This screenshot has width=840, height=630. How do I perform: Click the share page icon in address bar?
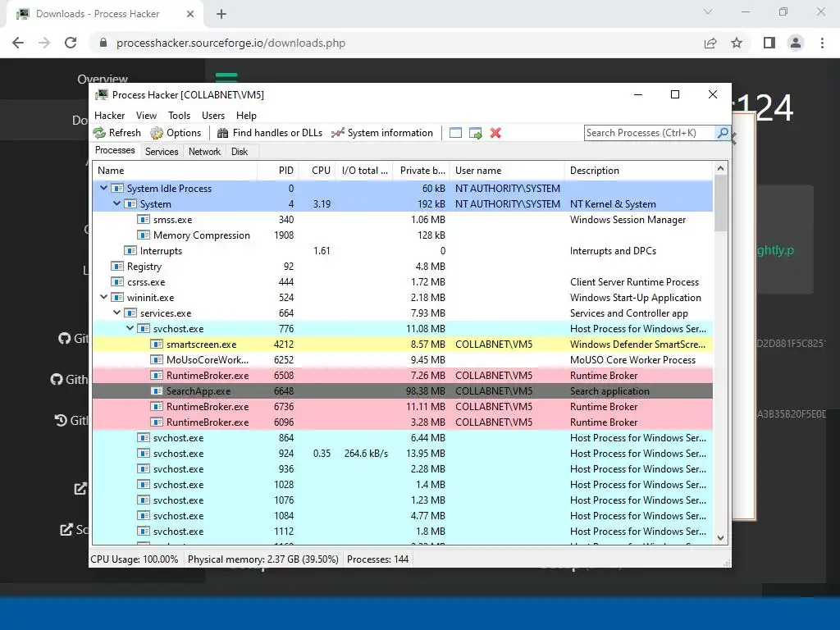(710, 43)
